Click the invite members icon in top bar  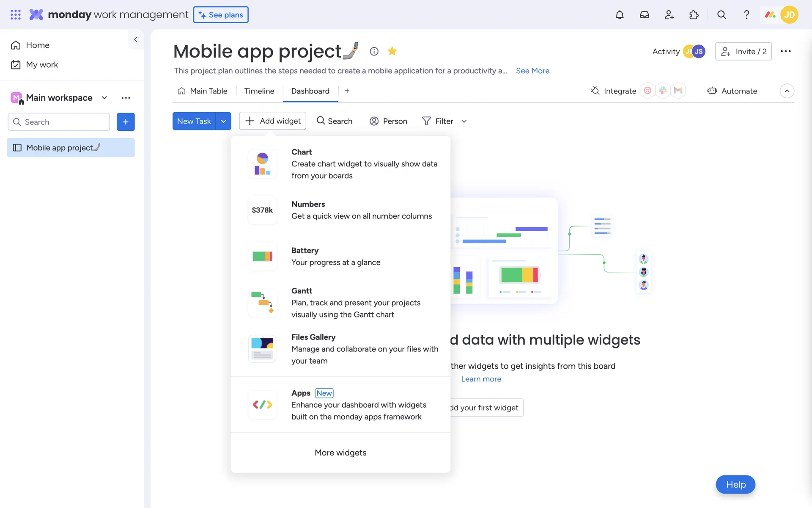(x=669, y=15)
